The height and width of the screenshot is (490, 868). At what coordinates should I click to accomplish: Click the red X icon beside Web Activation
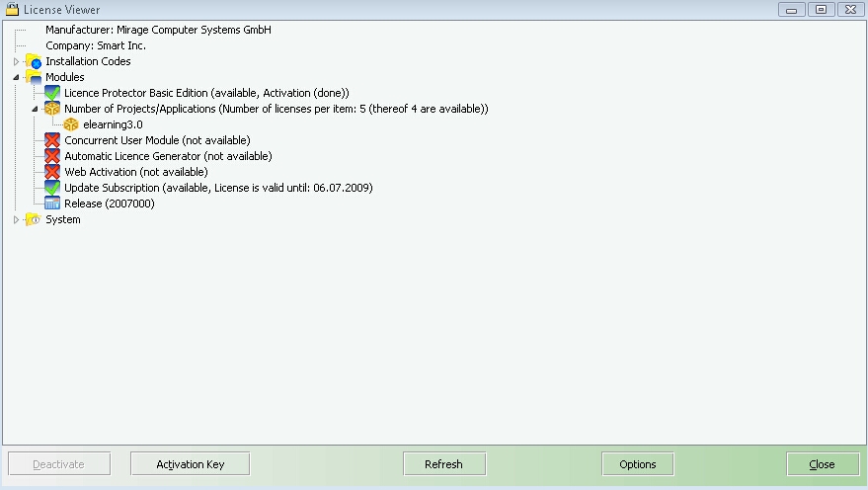tap(52, 172)
